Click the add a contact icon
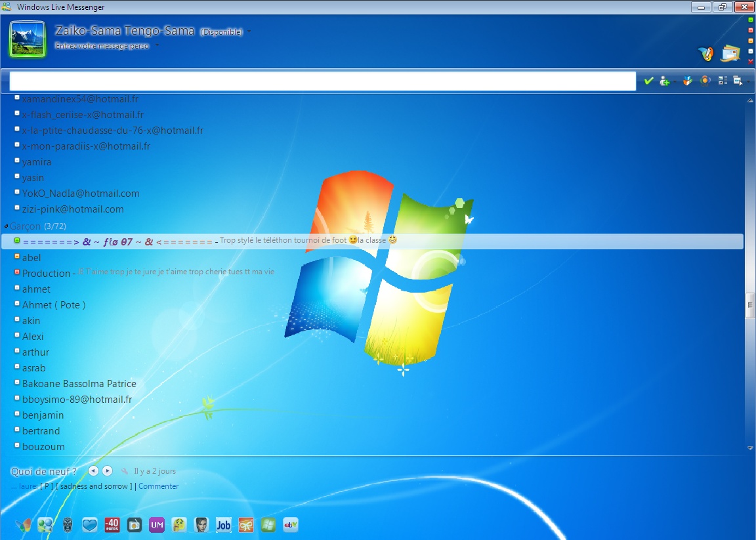Image resolution: width=756 pixels, height=540 pixels. click(664, 81)
